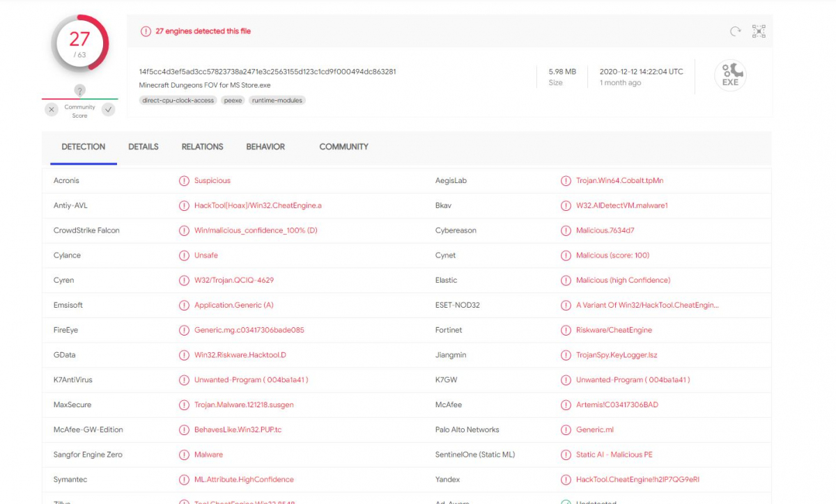Click the EXE file type icon
Viewport: 836px width, 504px height.
coord(730,75)
